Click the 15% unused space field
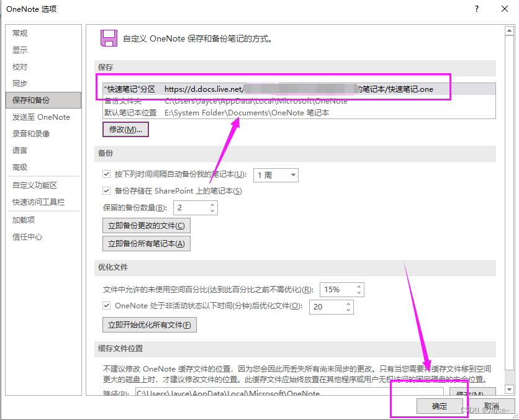 [338, 290]
